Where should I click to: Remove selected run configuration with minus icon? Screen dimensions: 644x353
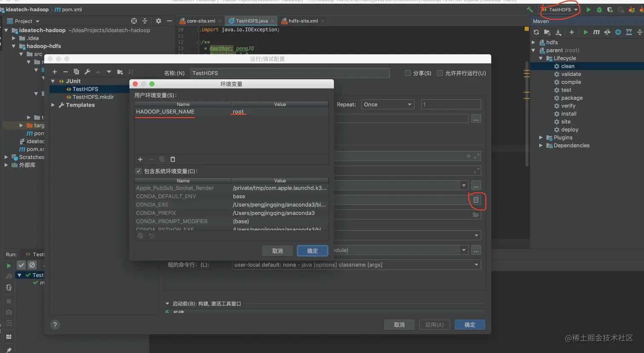point(65,72)
